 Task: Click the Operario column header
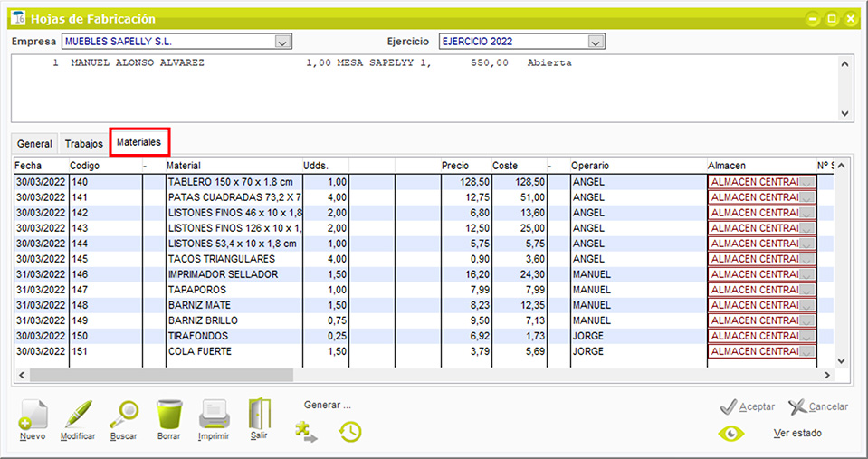pos(638,166)
